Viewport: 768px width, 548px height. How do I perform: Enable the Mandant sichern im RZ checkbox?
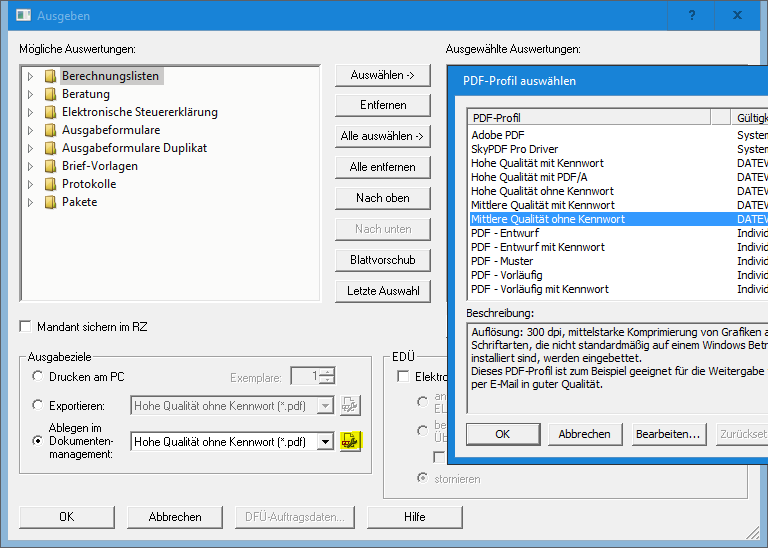click(26, 327)
